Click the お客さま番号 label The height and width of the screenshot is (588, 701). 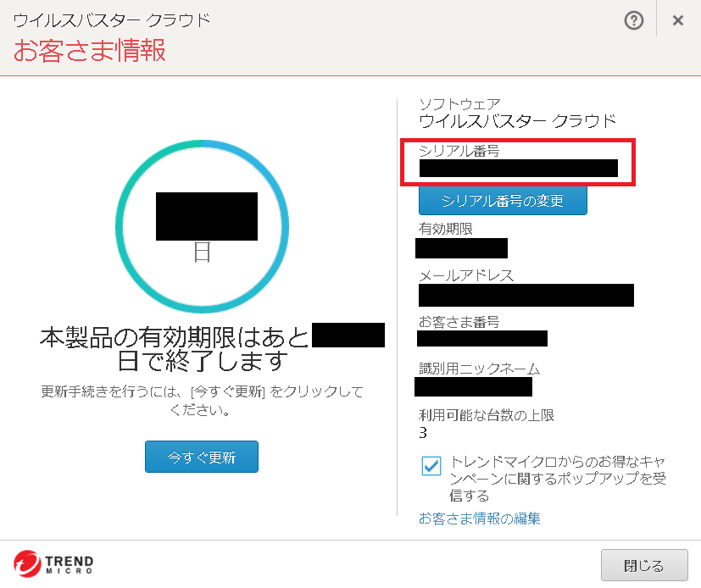(459, 322)
